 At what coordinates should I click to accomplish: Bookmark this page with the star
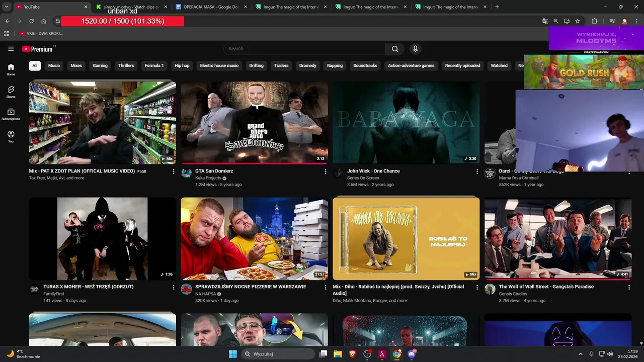[x=578, y=21]
